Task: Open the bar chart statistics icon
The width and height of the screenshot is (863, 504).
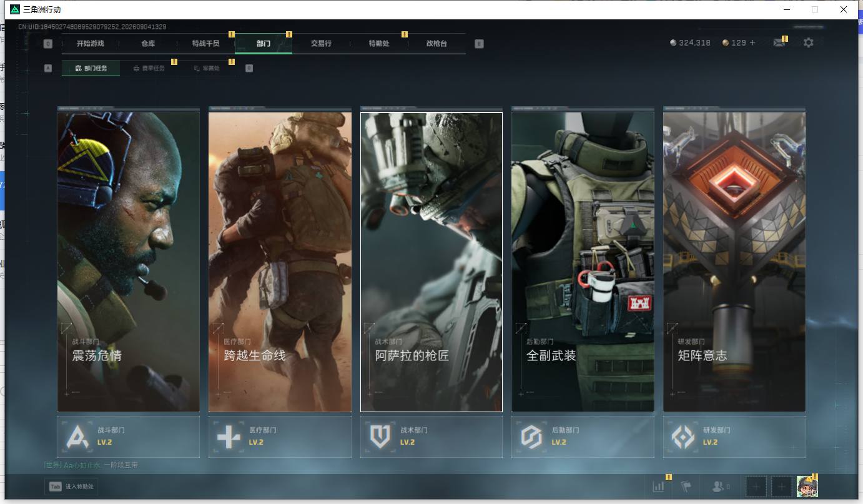Action: (658, 487)
